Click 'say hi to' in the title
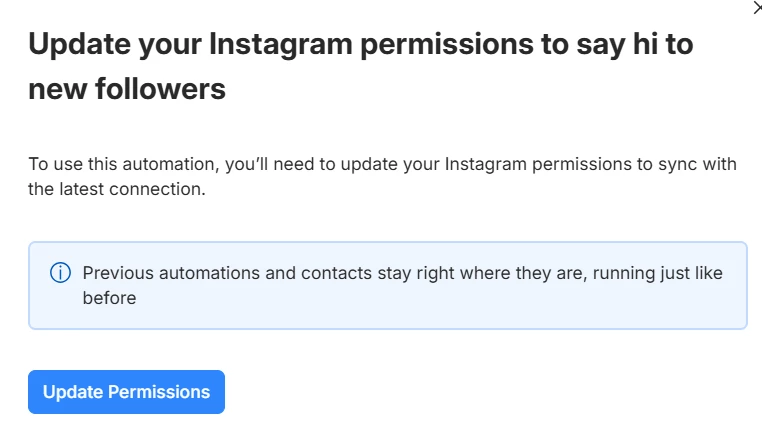Viewport: 762px width, 447px height. click(635, 44)
